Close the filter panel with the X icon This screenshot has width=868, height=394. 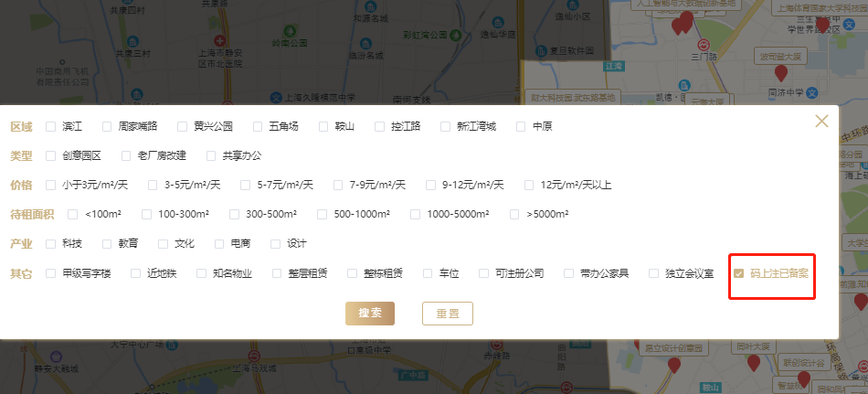point(821,121)
